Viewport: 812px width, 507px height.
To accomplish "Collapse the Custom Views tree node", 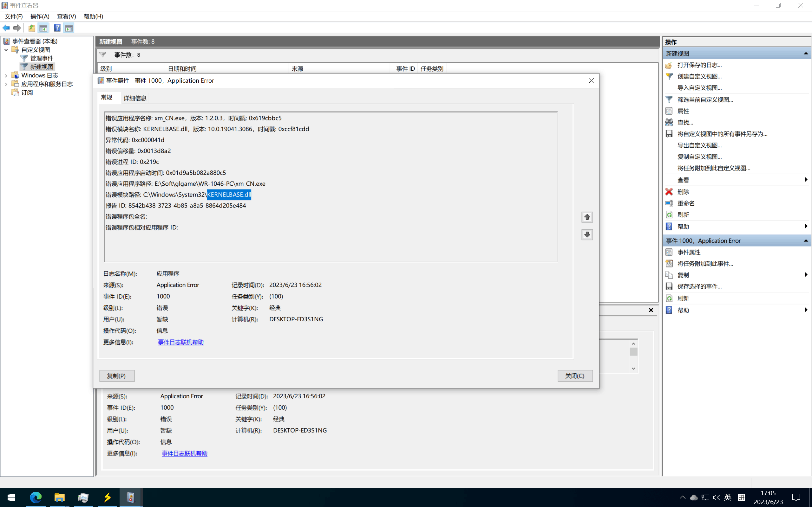I will pyautogui.click(x=6, y=50).
